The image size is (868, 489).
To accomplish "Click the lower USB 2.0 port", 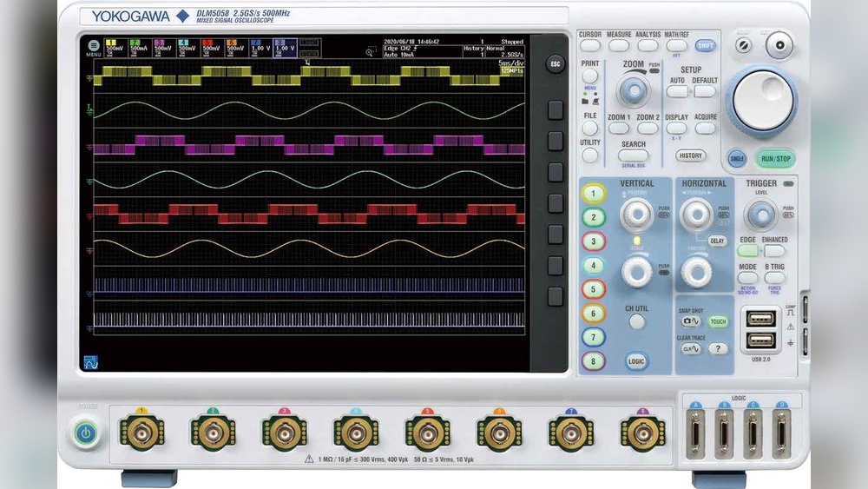I will pyautogui.click(x=760, y=340).
